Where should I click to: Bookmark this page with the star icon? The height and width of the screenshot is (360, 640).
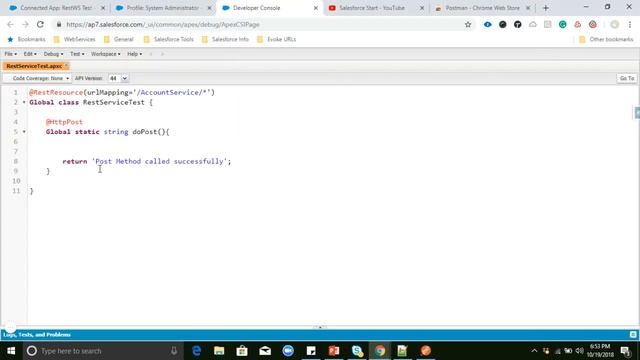click(x=468, y=24)
